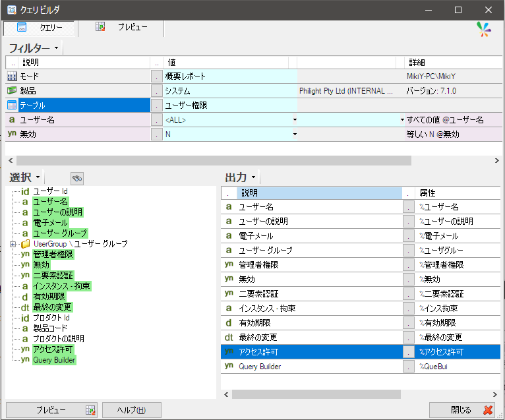The width and height of the screenshot is (505, 420).
Task: Select ユーザー Id in selection tree
Action: pyautogui.click(x=51, y=191)
